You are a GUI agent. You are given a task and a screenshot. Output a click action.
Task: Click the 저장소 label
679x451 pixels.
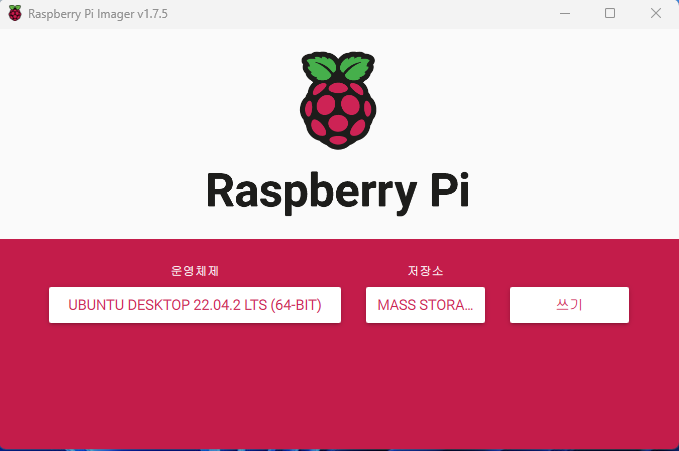point(425,271)
